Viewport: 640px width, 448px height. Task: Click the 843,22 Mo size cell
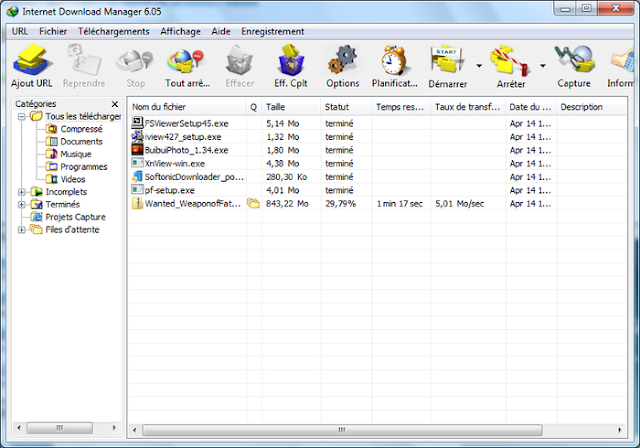pos(287,204)
